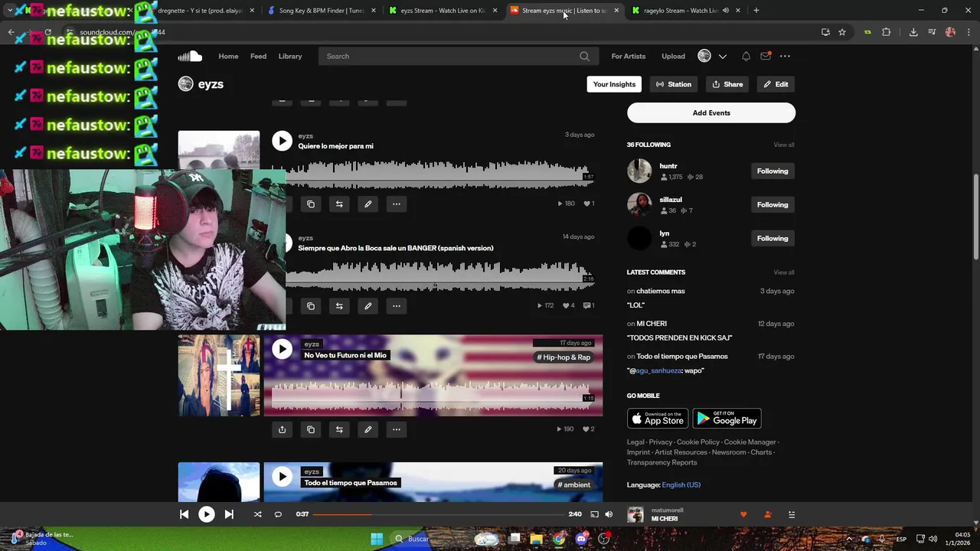
Task: Click the search magnifier icon
Action: (x=584, y=56)
